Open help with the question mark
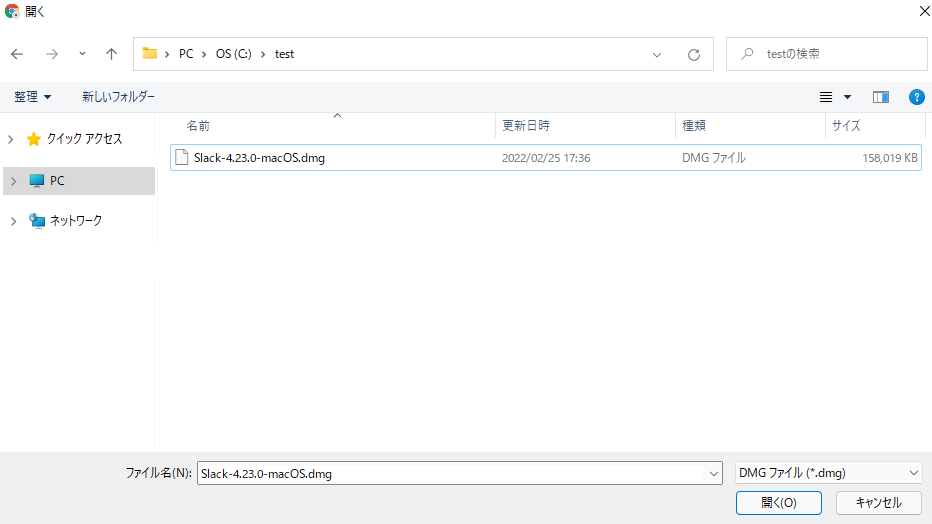 tap(917, 97)
